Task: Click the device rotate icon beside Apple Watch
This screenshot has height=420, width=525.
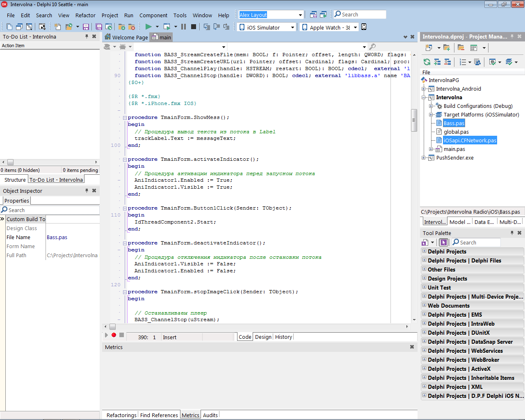Action: (x=364, y=27)
